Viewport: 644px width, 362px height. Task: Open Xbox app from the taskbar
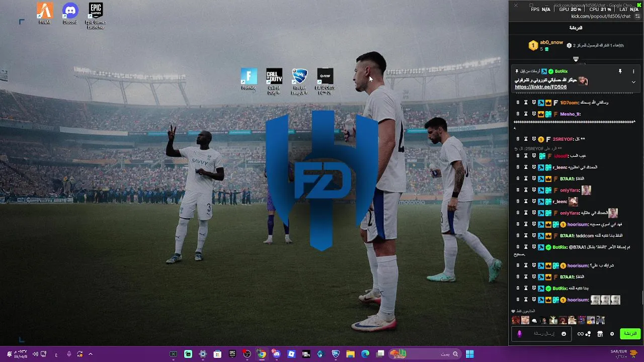(173, 354)
